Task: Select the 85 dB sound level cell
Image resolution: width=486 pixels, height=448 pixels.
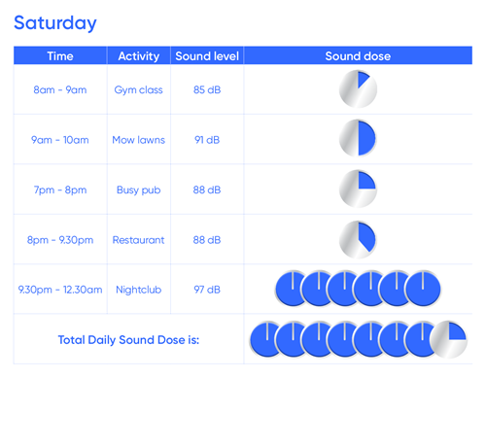Action: [207, 89]
